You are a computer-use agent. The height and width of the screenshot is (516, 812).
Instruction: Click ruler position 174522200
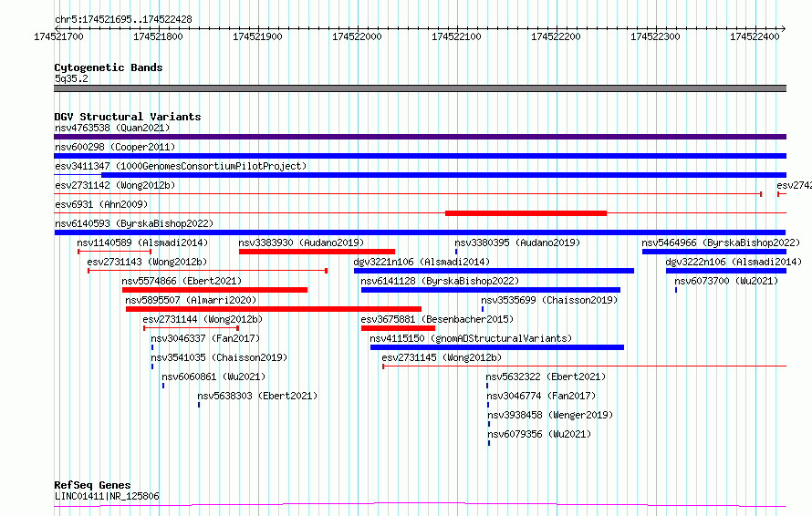coord(556,36)
